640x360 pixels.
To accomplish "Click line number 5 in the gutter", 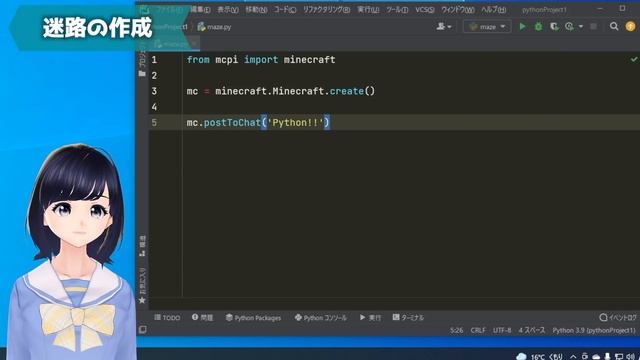I will [154, 122].
